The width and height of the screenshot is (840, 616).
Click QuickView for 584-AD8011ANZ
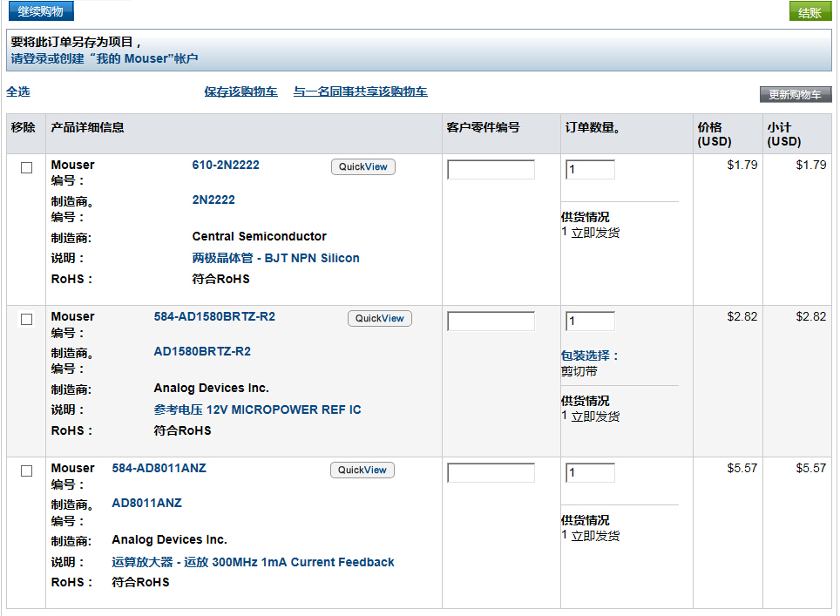tap(362, 470)
